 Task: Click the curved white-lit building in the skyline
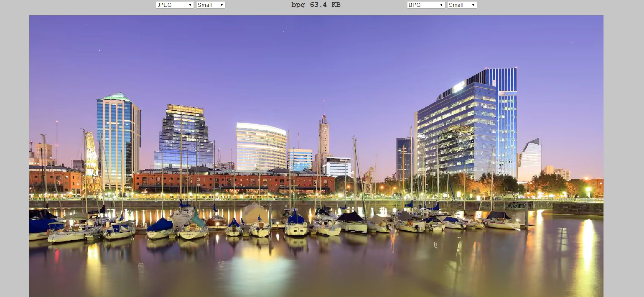click(261, 146)
